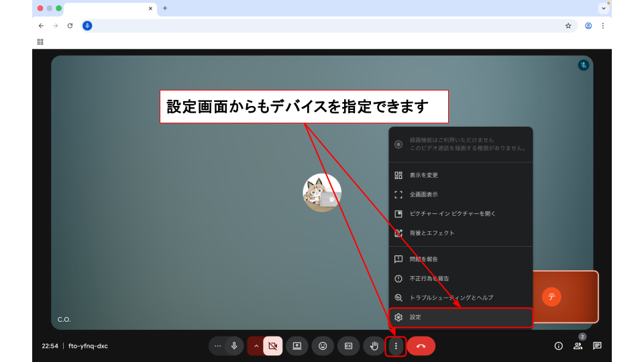
Task: Toggle the microphone button in call bar
Action: (x=234, y=346)
